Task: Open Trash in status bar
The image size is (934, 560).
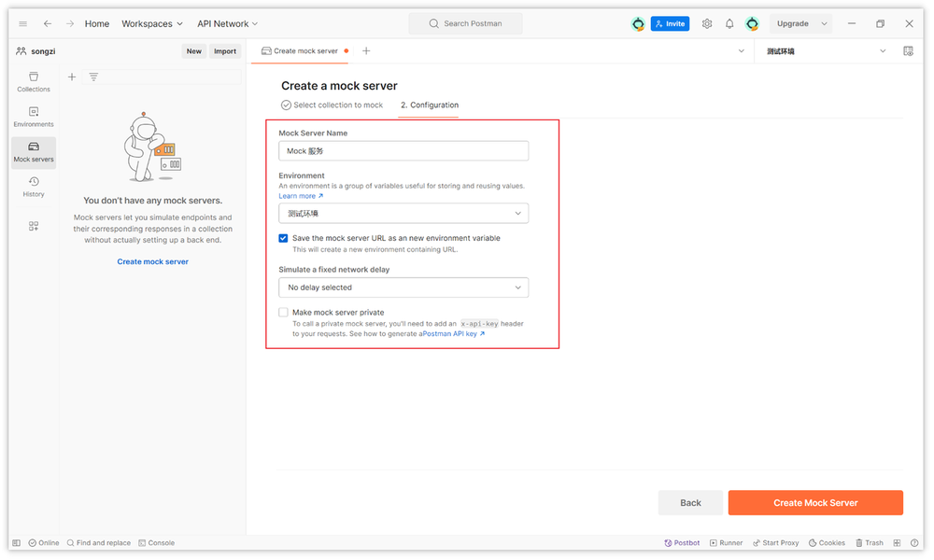Action: 869,542
